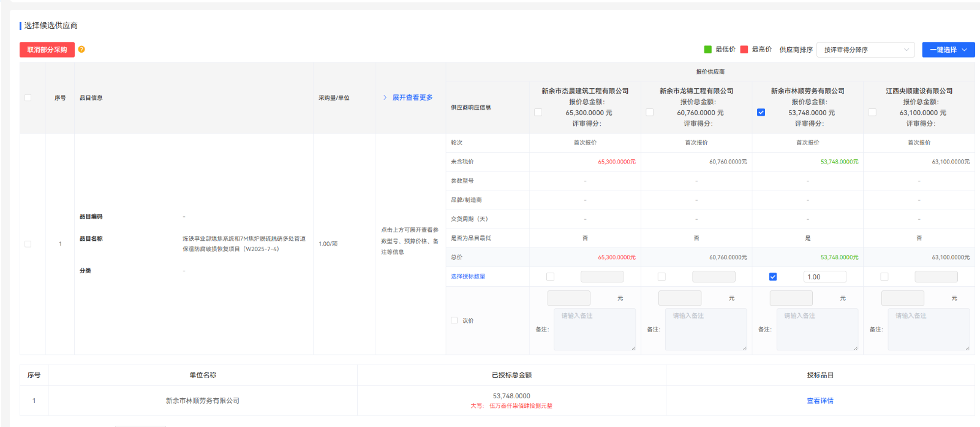Click the orange help question-mark icon

(81, 49)
